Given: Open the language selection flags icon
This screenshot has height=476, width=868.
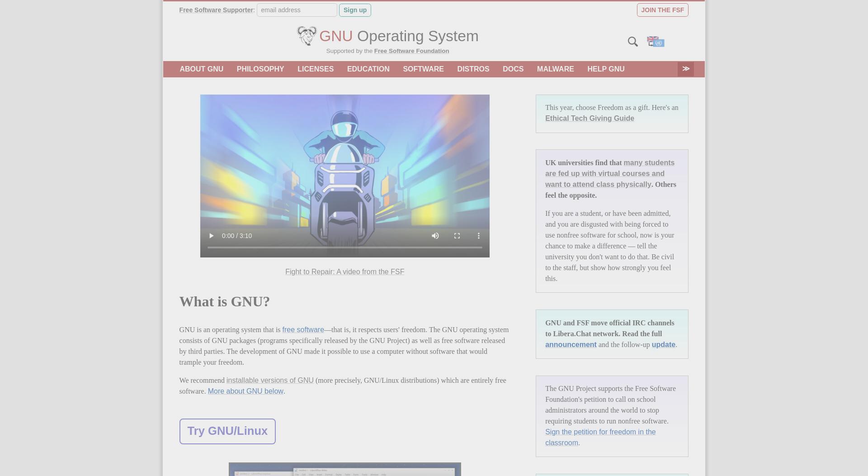Looking at the screenshot, I should click(x=656, y=42).
